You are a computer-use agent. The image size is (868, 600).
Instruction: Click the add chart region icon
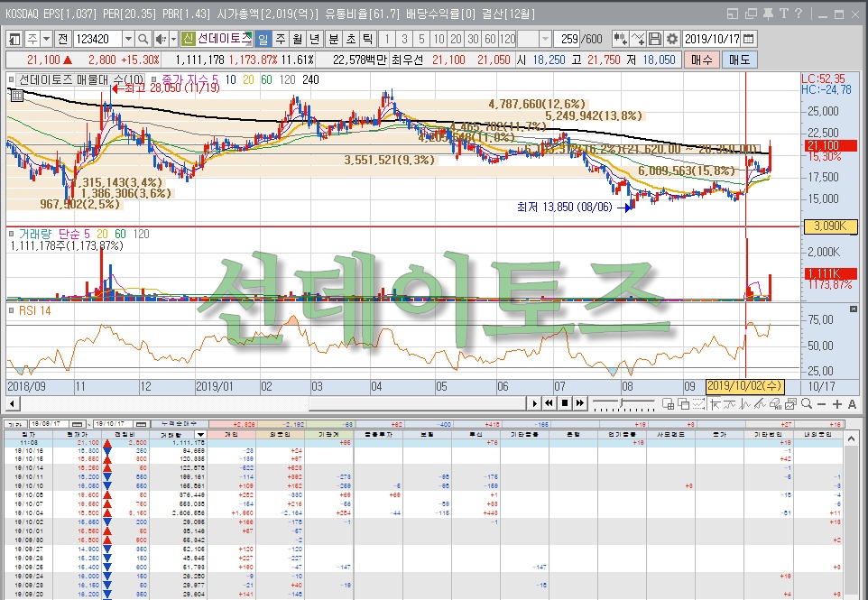(669, 404)
